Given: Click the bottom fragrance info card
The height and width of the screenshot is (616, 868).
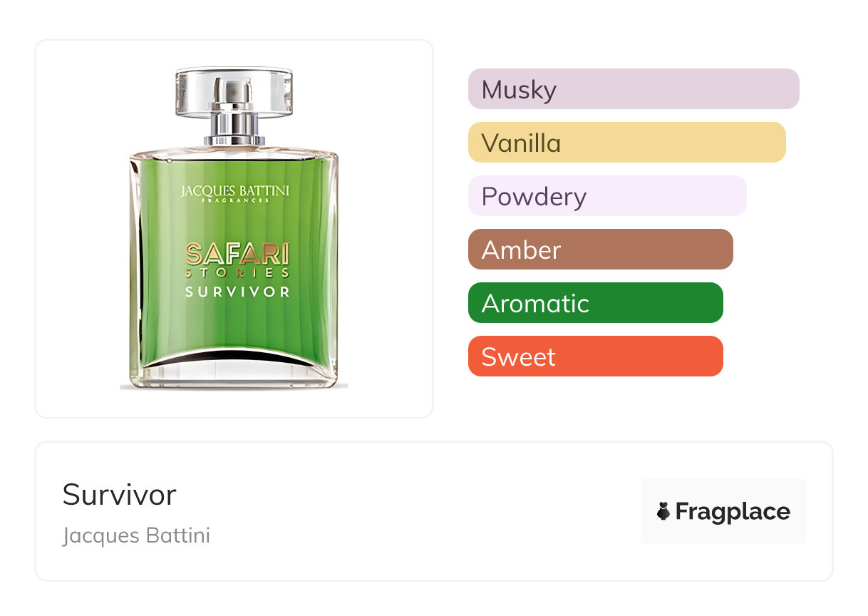Looking at the screenshot, I should pos(434,511).
